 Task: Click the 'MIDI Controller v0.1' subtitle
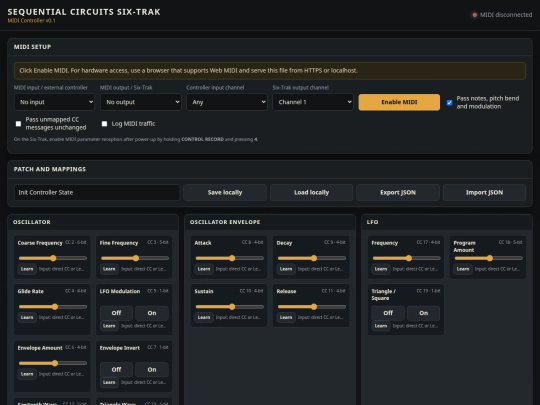[x=31, y=21]
